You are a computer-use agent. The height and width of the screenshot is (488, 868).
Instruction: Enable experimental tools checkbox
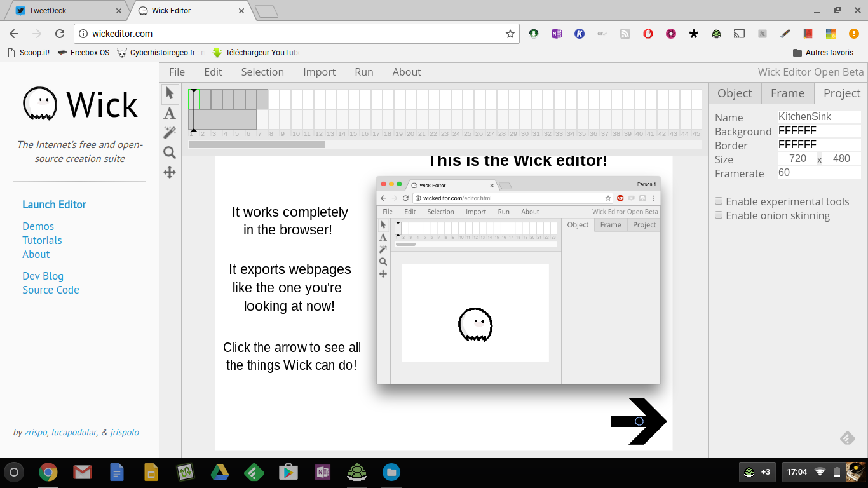click(x=719, y=201)
